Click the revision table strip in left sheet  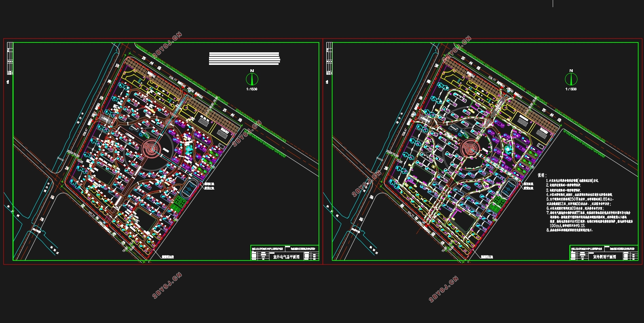click(x=10, y=58)
